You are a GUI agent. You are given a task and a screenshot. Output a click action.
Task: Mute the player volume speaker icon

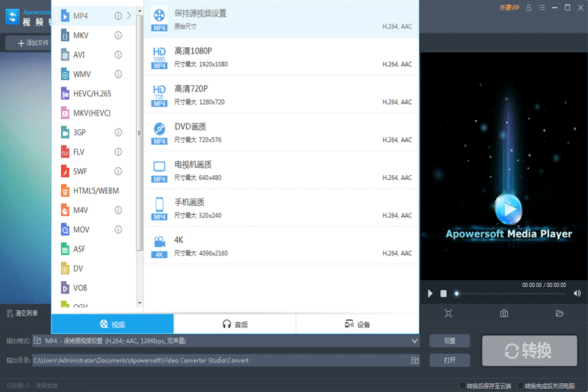pyautogui.click(x=577, y=293)
